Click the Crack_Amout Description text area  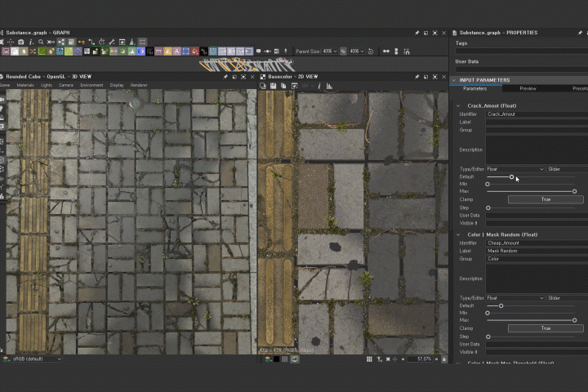pyautogui.click(x=537, y=149)
